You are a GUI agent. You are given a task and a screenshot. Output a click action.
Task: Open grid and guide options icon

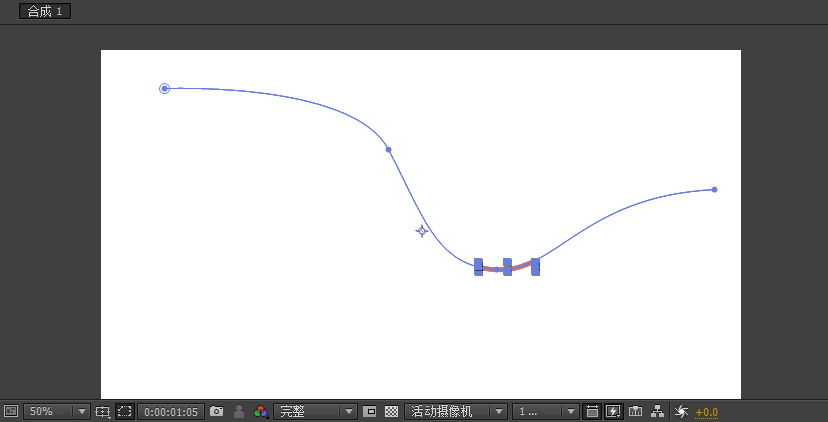pyautogui.click(x=102, y=411)
